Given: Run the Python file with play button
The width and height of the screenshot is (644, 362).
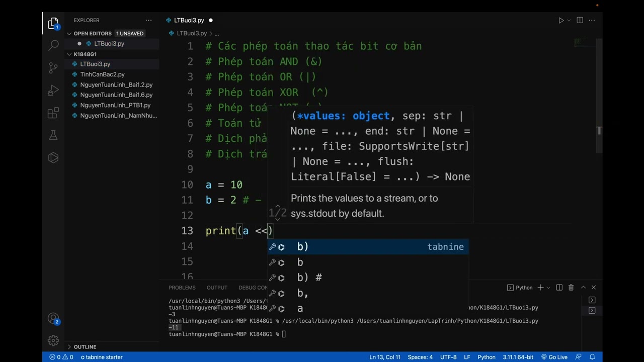Looking at the screenshot, I should click(x=561, y=21).
